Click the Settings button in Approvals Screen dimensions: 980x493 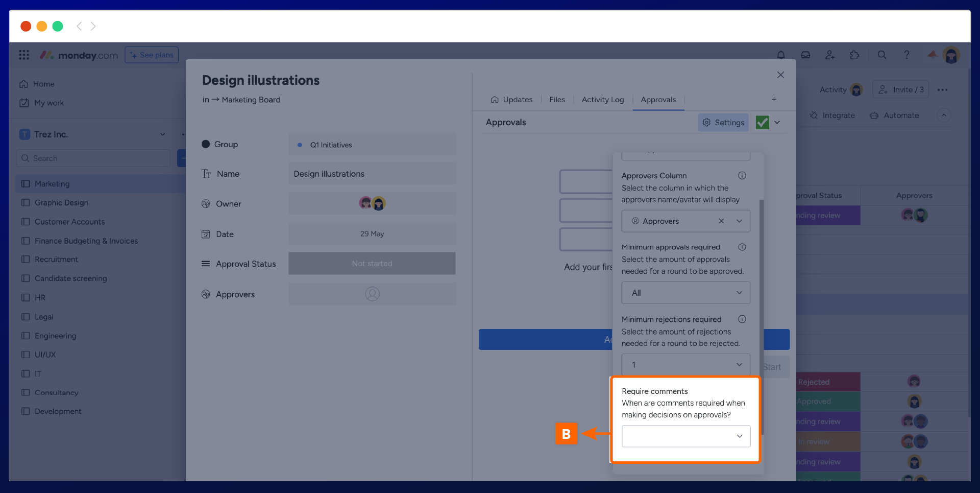(x=723, y=123)
